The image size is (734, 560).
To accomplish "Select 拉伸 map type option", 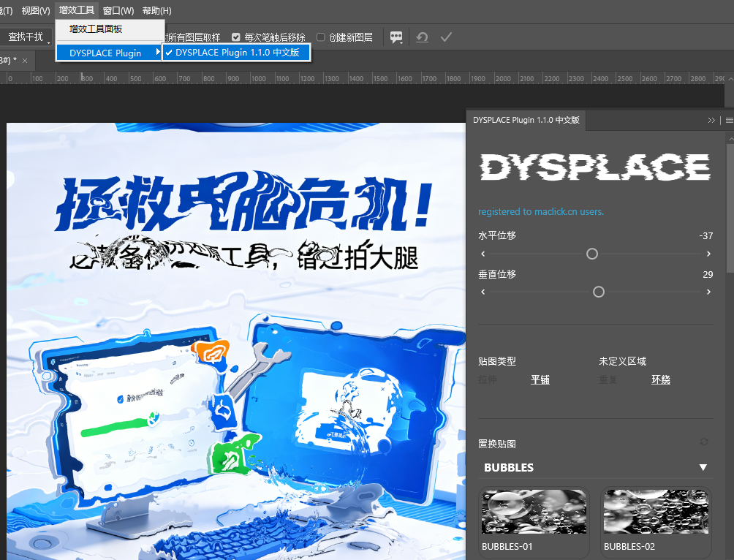I will (x=488, y=379).
